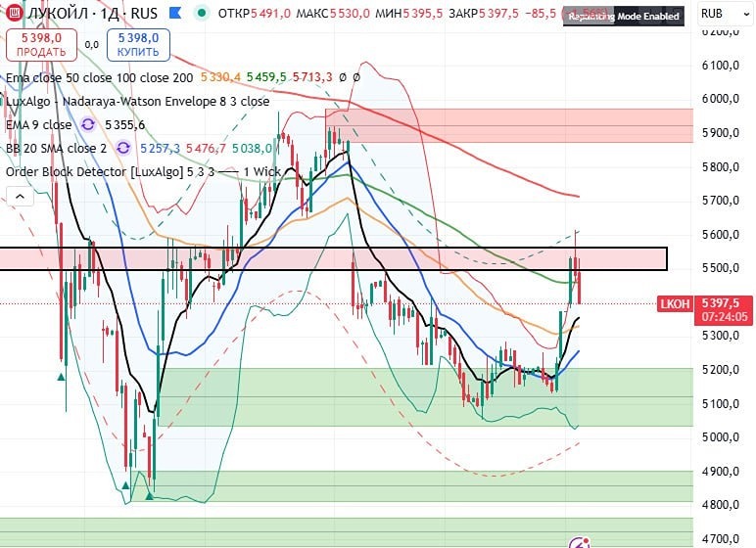Click the green EMA 100 value 5459,5

[x=266, y=77]
